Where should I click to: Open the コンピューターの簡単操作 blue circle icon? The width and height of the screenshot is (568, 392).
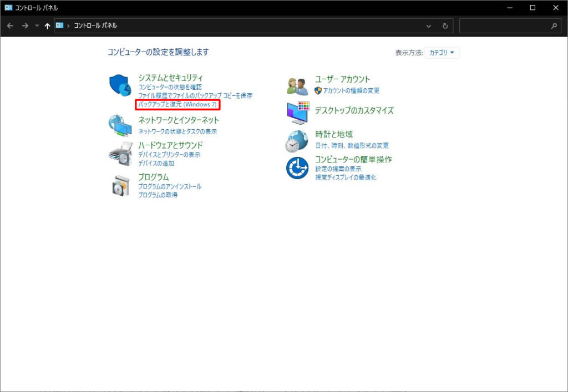coord(297,168)
